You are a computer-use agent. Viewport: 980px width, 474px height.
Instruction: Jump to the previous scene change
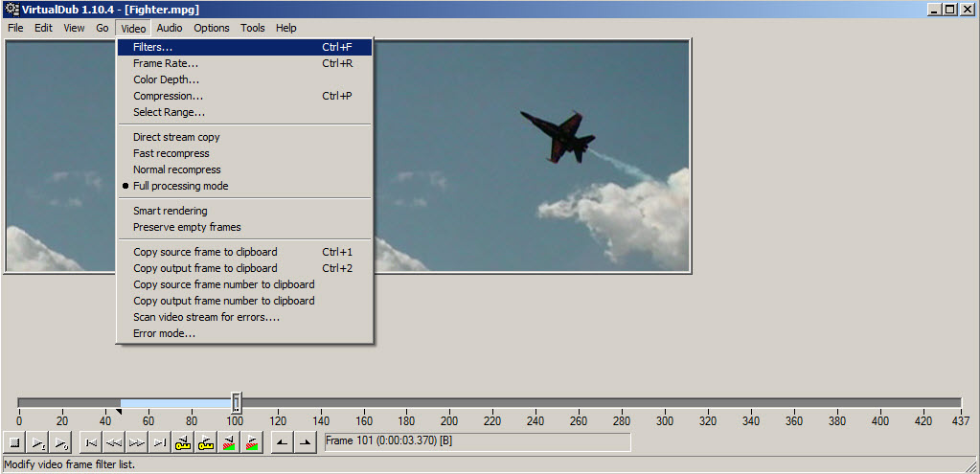[x=229, y=442]
